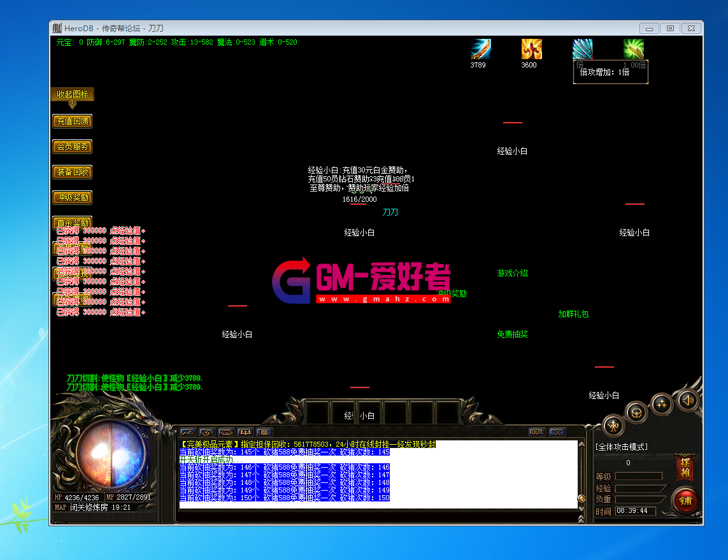Screen dimensions: 728x560
Task: Select the player character name 刀刀
Action: (390, 212)
